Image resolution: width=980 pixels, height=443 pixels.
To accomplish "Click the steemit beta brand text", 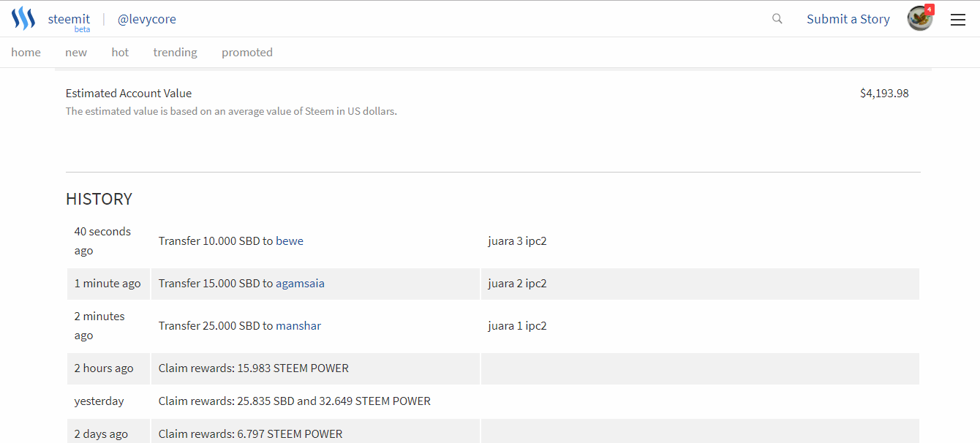I will 69,20.
